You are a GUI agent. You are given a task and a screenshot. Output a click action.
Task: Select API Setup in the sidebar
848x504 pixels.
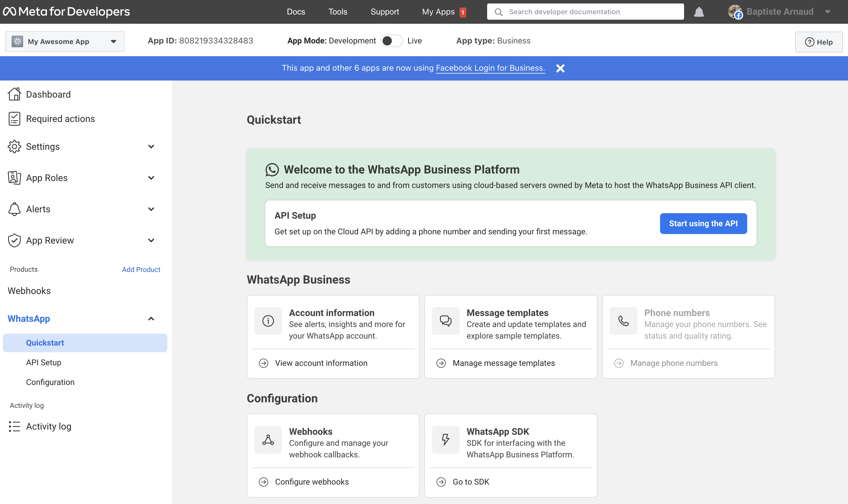43,362
